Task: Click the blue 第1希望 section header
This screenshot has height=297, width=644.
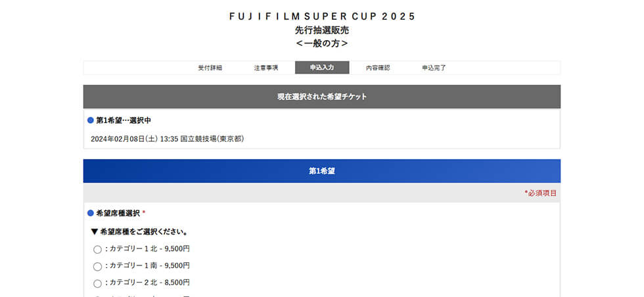Action: coord(322,171)
